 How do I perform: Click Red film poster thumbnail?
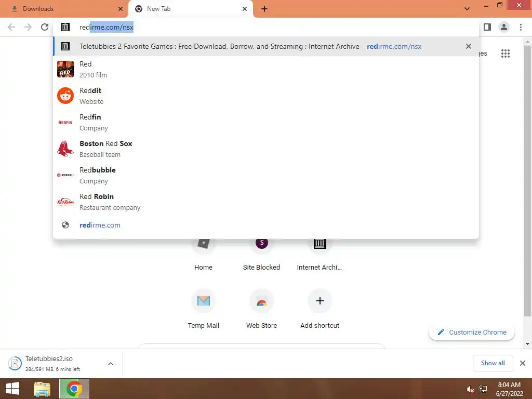pos(65,69)
